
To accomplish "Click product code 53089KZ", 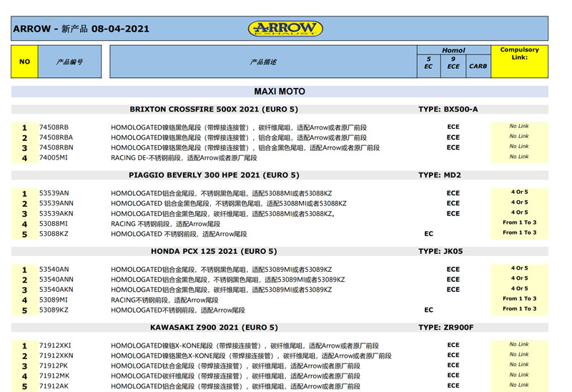I will pyautogui.click(x=54, y=310).
